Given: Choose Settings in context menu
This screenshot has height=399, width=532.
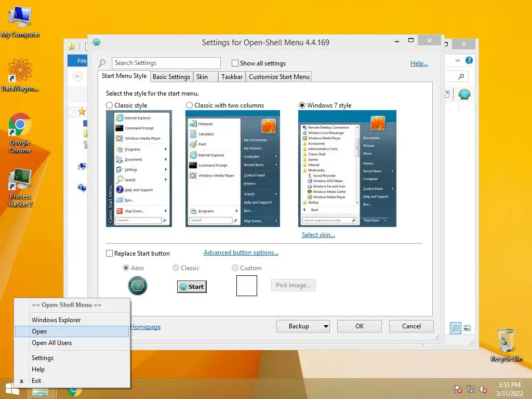Looking at the screenshot, I should [x=72, y=358].
